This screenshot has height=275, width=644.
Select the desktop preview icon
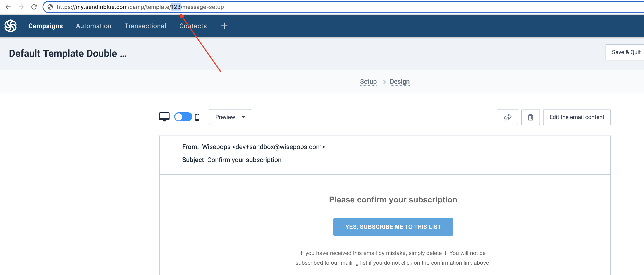tap(164, 117)
